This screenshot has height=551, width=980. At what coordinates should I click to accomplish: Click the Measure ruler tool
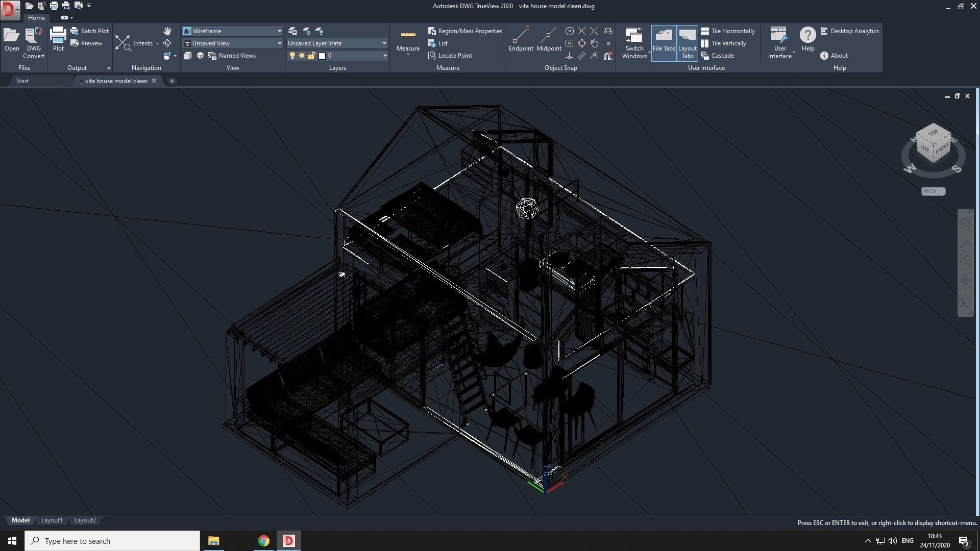[408, 42]
